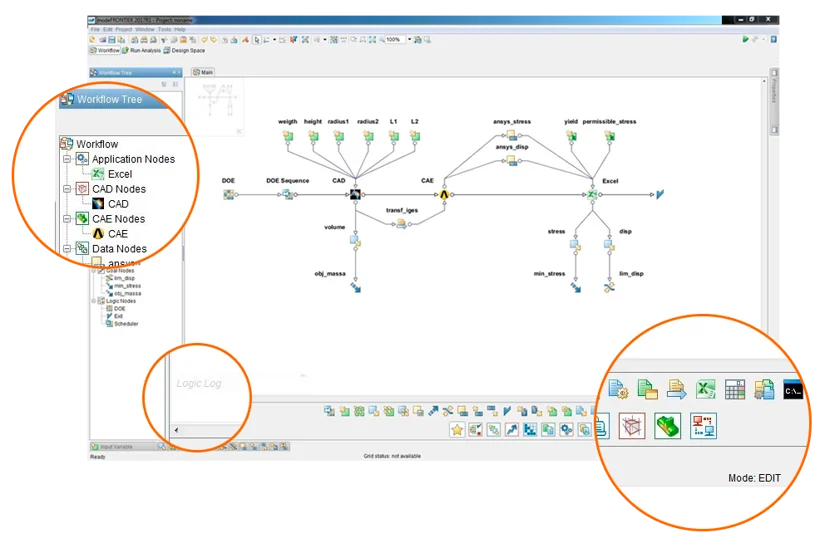Click the blue checkmark logic end icon
Screen dimensions: 825x548
507,411
